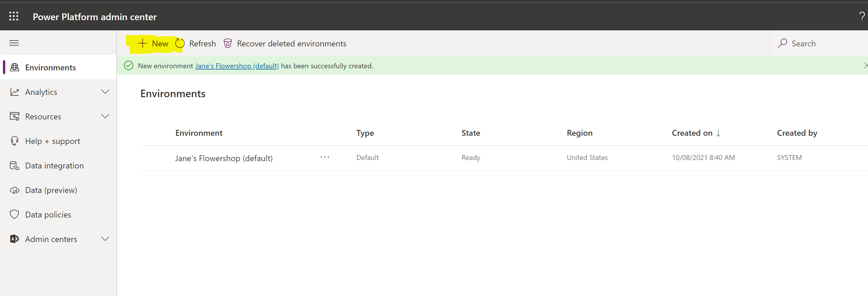Click the Default type cell
This screenshot has height=296, width=868.
[x=367, y=158]
